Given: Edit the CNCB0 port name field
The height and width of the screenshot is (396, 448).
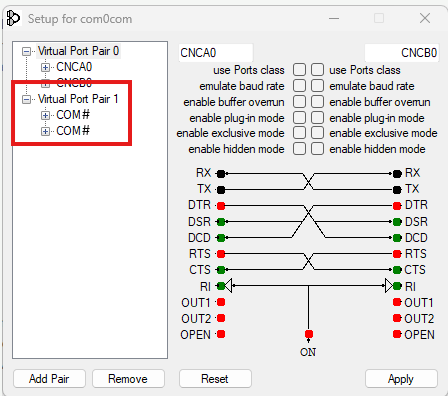Looking at the screenshot, I should (x=402, y=53).
